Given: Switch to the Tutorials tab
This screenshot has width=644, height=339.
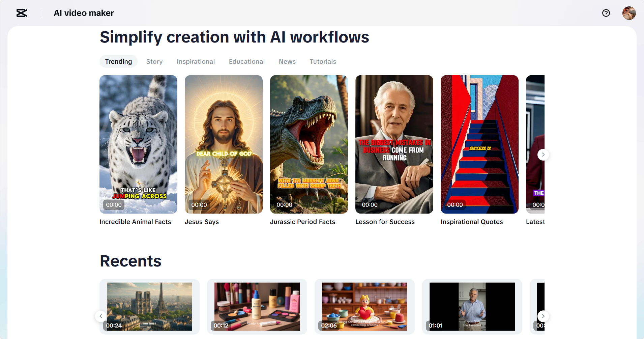Looking at the screenshot, I should 323,61.
